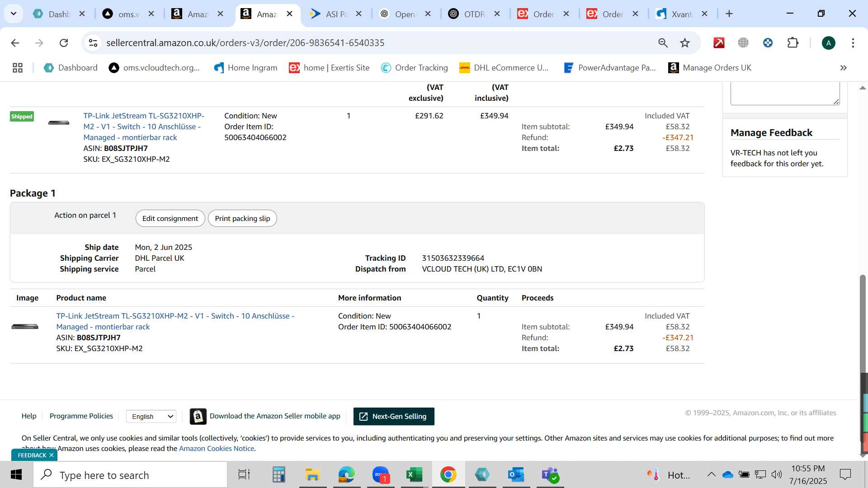
Task: Open Outlook from the taskbar
Action: [x=516, y=475]
